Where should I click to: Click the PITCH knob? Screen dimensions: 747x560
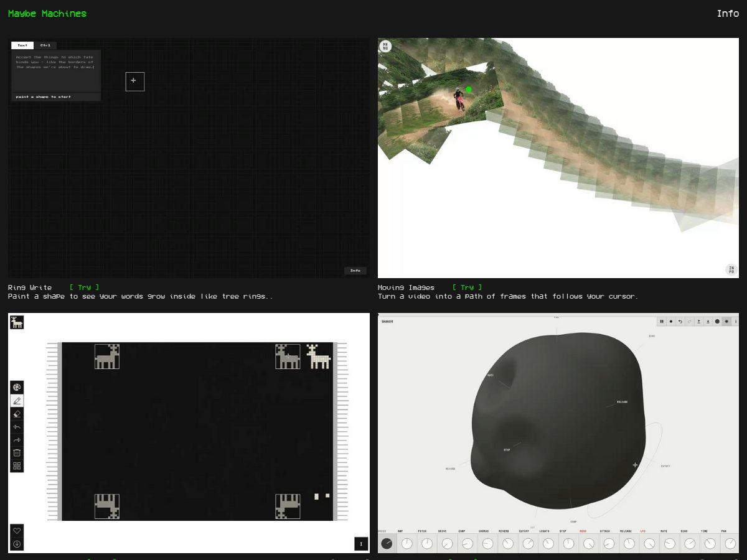427,544
